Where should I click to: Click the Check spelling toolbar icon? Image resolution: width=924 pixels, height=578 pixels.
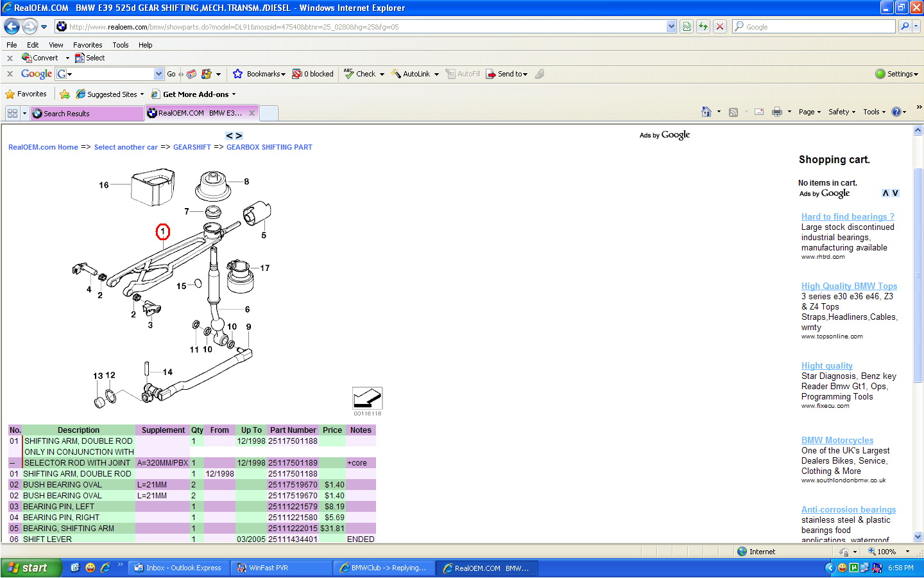coord(348,74)
